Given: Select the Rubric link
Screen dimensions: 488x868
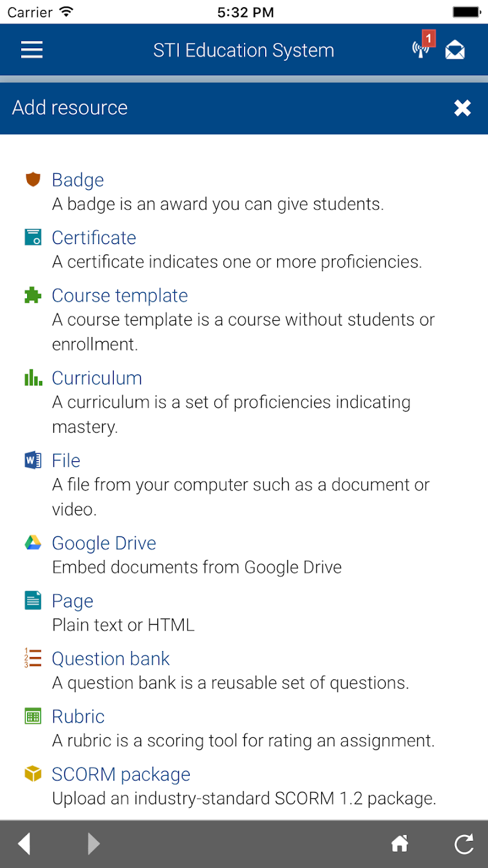Looking at the screenshot, I should coord(78,716).
